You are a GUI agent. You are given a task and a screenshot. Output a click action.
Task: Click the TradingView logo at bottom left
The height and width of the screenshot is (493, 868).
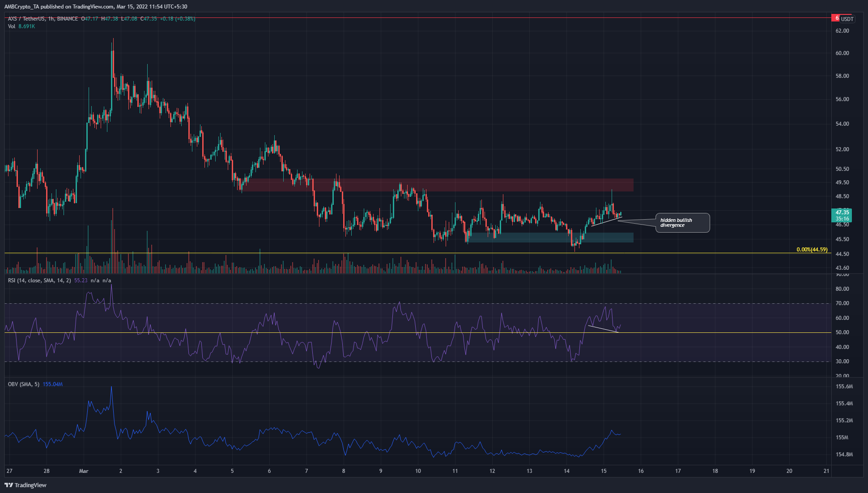point(26,485)
